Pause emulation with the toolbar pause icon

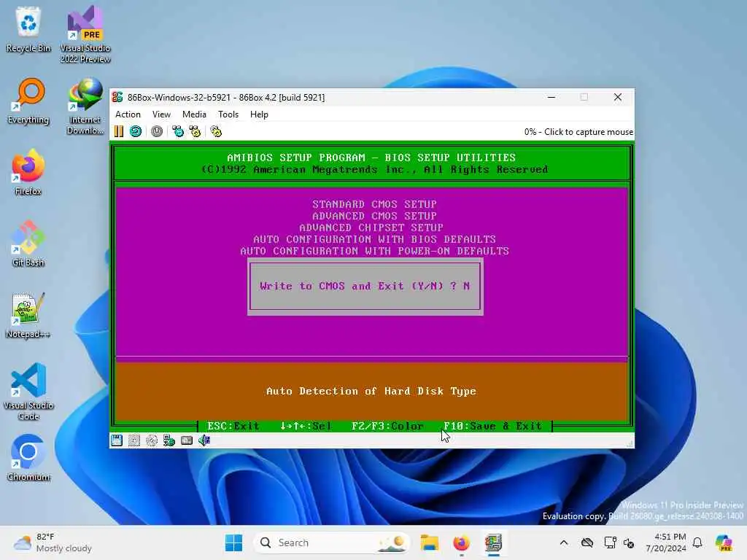[x=119, y=131]
